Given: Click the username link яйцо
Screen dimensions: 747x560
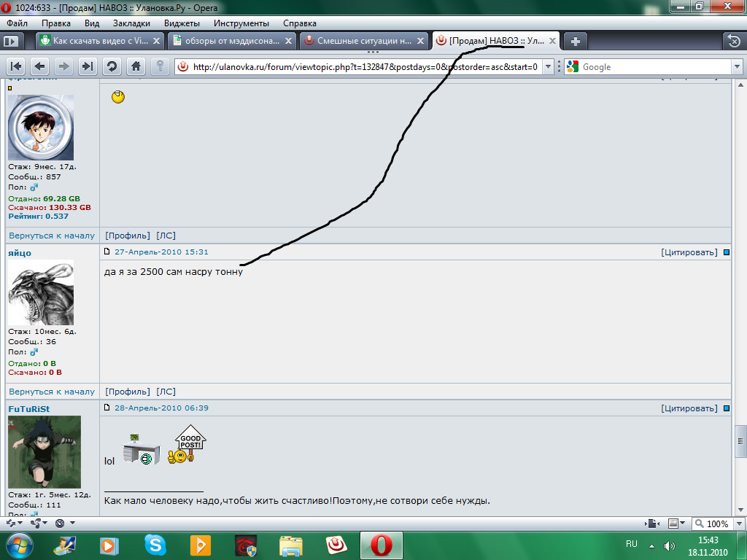Looking at the screenshot, I should (20, 253).
